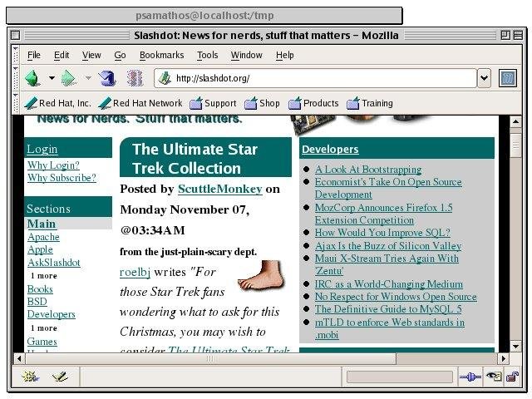
Task: Click the 'Why Subscribe?' link
Action: 62,178
